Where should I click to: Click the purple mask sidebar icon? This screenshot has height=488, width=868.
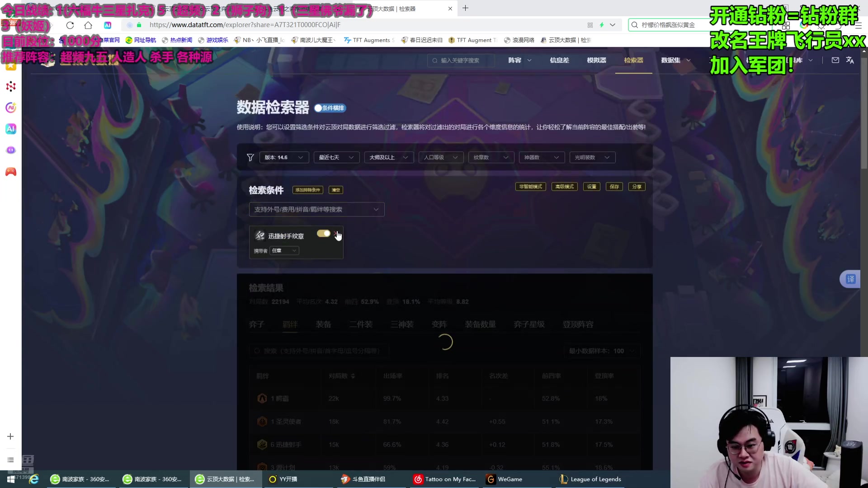coord(11,150)
